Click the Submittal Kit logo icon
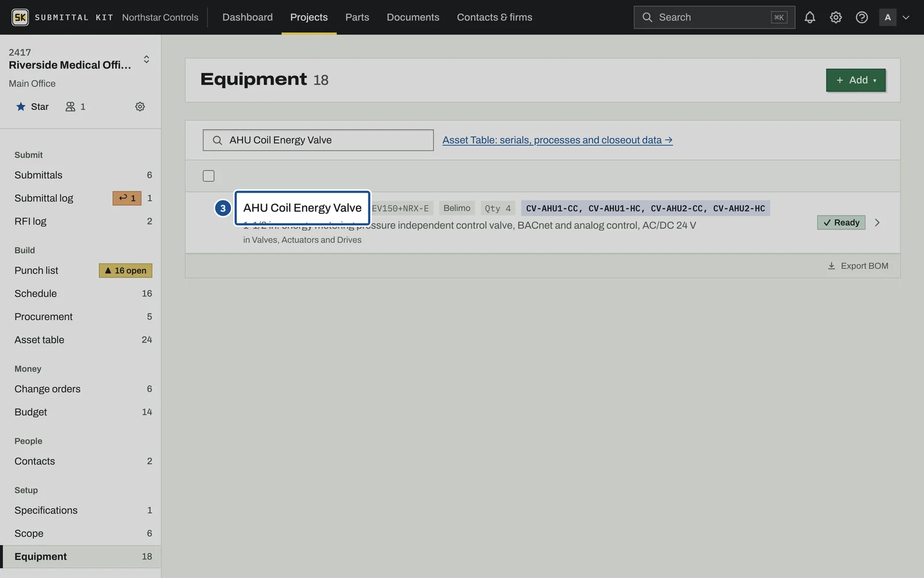 click(20, 17)
